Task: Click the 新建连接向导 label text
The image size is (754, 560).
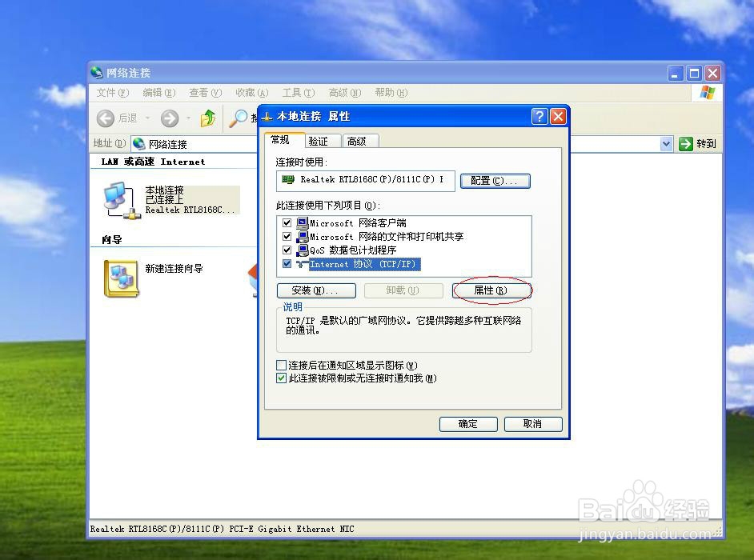Action: point(174,269)
